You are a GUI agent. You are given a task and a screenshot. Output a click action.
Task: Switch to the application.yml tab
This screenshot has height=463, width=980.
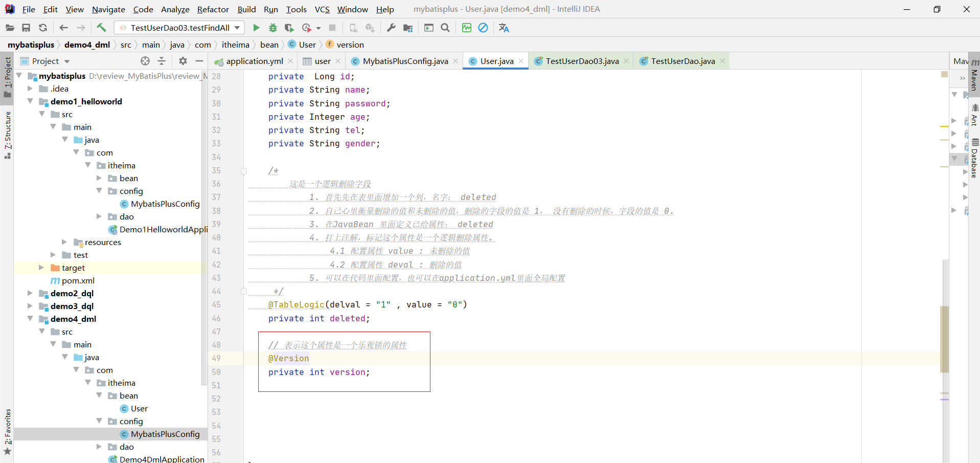click(254, 61)
